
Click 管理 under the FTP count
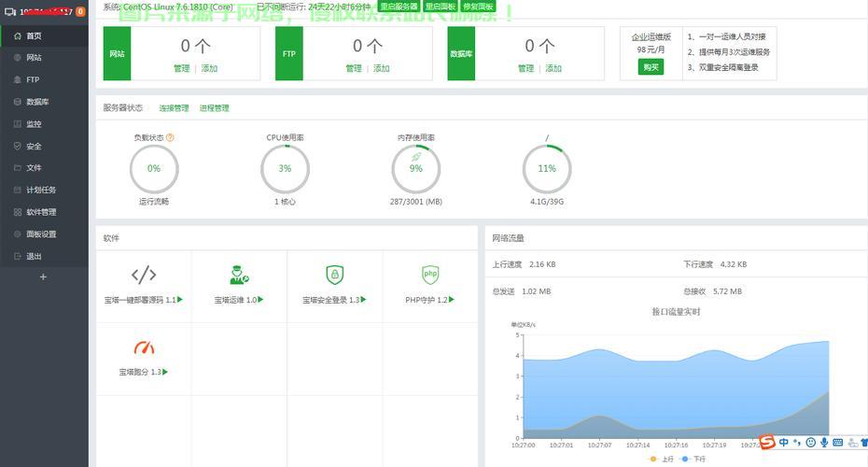(354, 68)
